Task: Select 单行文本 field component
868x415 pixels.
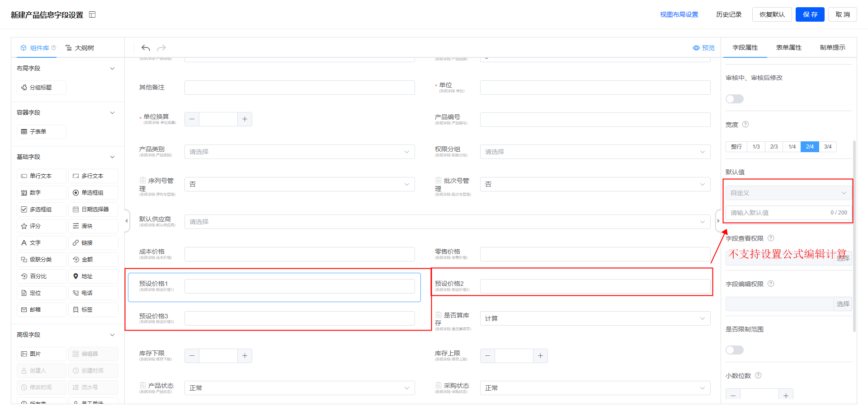Action: (42, 176)
